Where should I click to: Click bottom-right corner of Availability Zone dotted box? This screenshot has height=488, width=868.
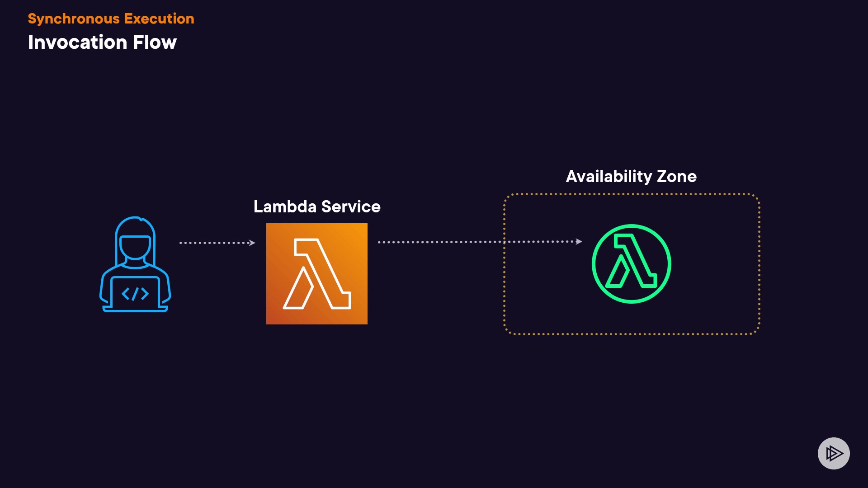pyautogui.click(x=756, y=331)
